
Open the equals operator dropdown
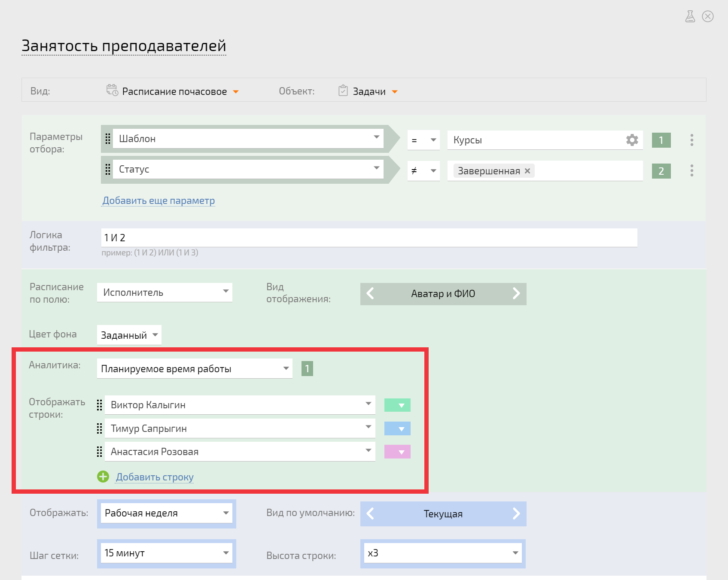(x=423, y=140)
